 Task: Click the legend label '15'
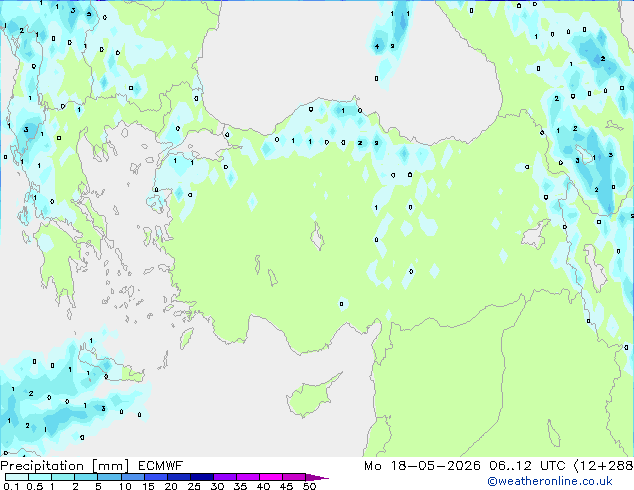148,486
